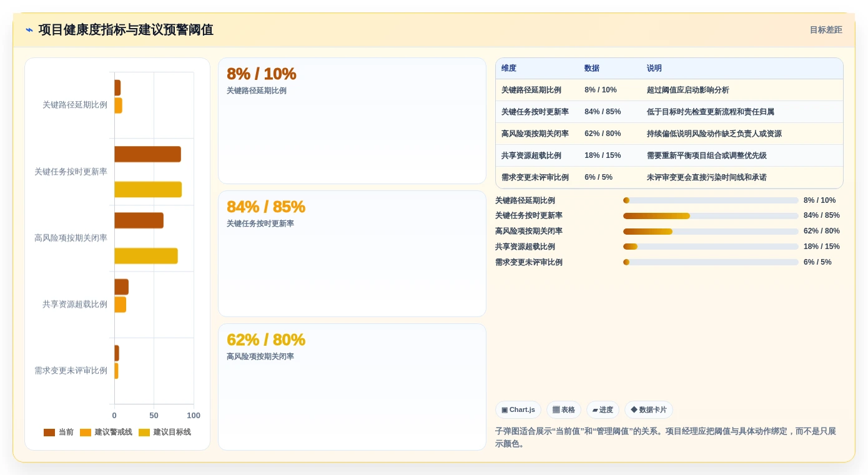The width and height of the screenshot is (868, 475).
Task: Click the 当前 bar for 高风险项按期关闭率
Action: coord(139,220)
